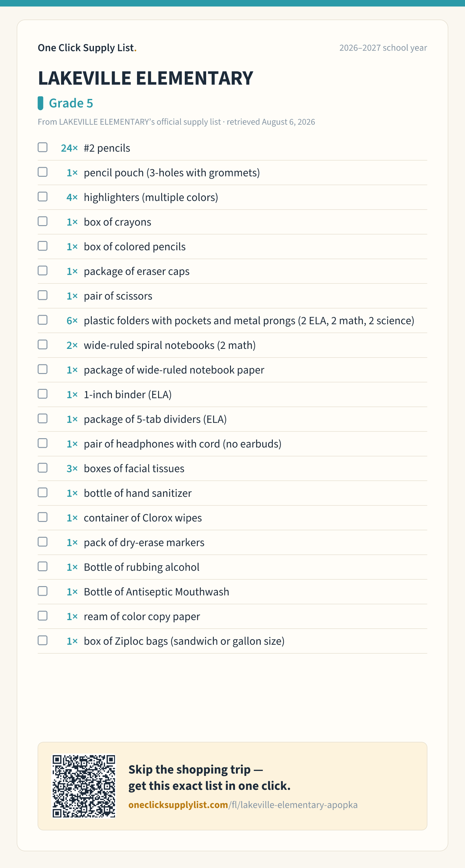Check boxes of facial tissues item
The height and width of the screenshot is (868, 465).
(42, 468)
